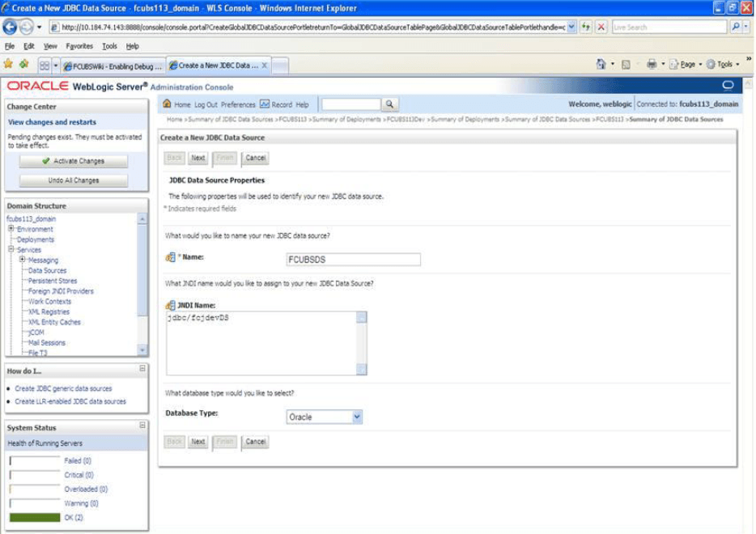Click the Refresh page icon

point(586,27)
